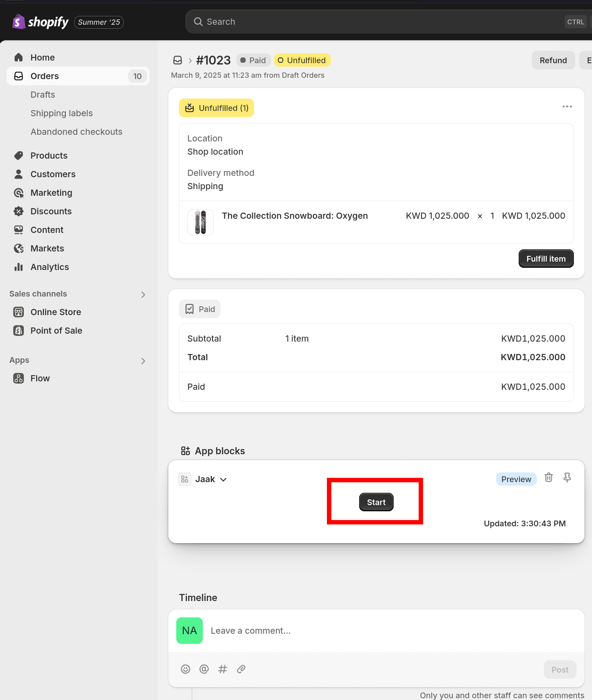Click the Unfulfilled (1) yellow badge
The height and width of the screenshot is (700, 592).
pyautogui.click(x=216, y=108)
